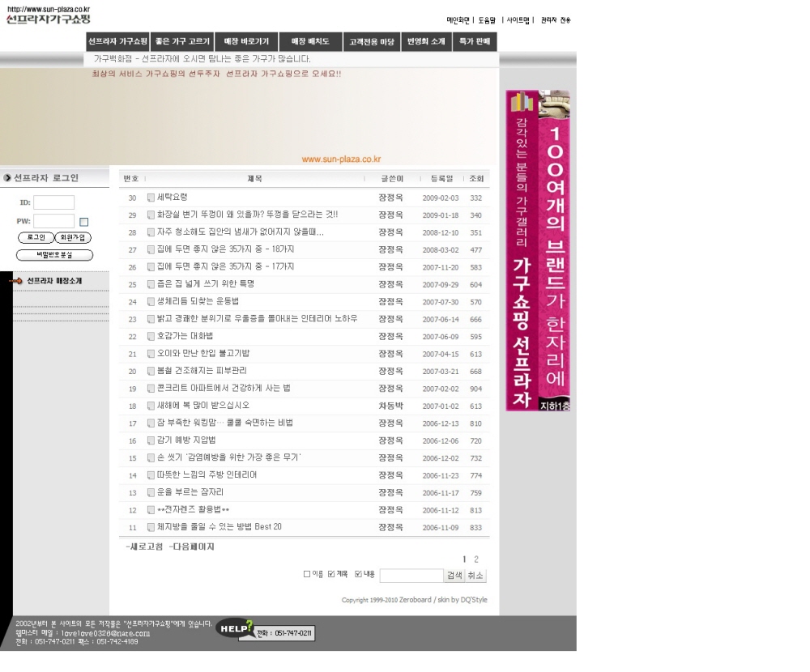The image size is (810, 672).
Task: Open the 좋은 가구 고르기 menu
Action: coord(182,41)
